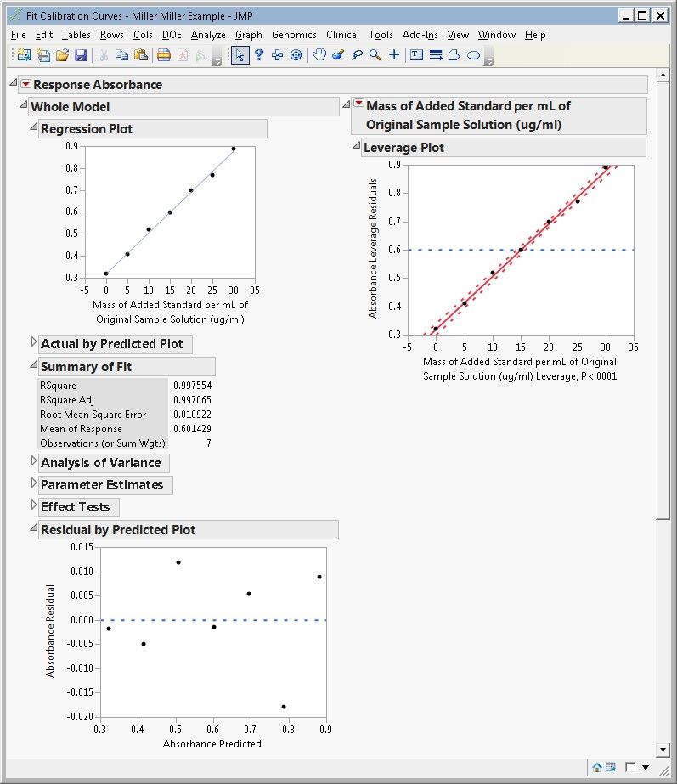The image size is (677, 784).
Task: Click the save disk icon
Action: click(81, 55)
